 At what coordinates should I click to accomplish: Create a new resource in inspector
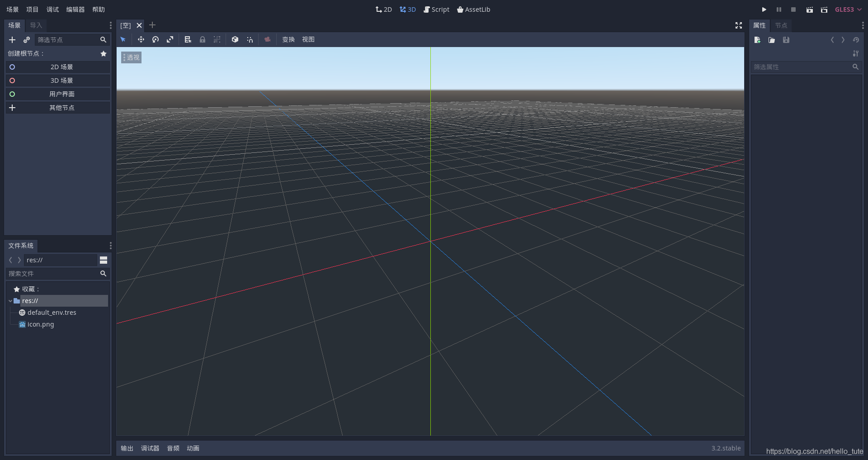pyautogui.click(x=757, y=40)
